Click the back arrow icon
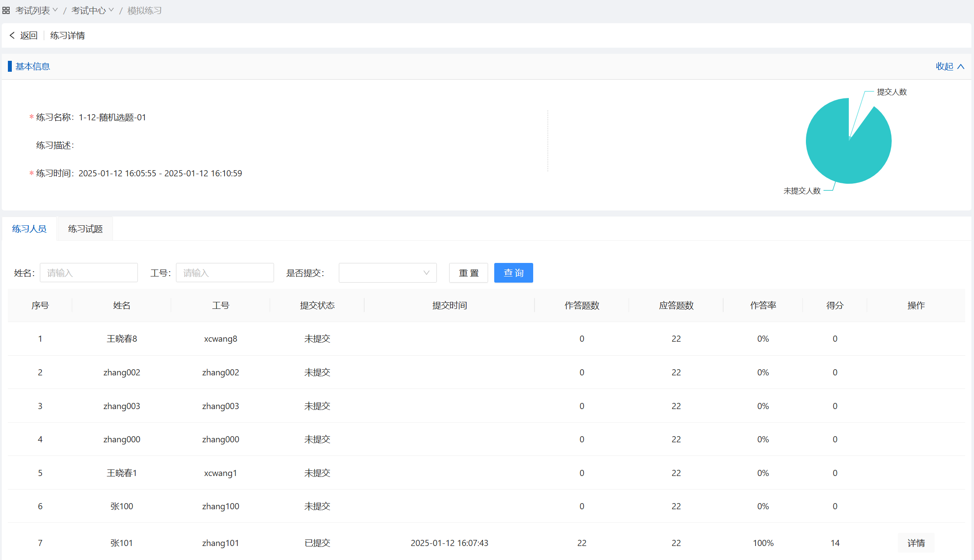This screenshot has width=974, height=560. pyautogui.click(x=12, y=35)
